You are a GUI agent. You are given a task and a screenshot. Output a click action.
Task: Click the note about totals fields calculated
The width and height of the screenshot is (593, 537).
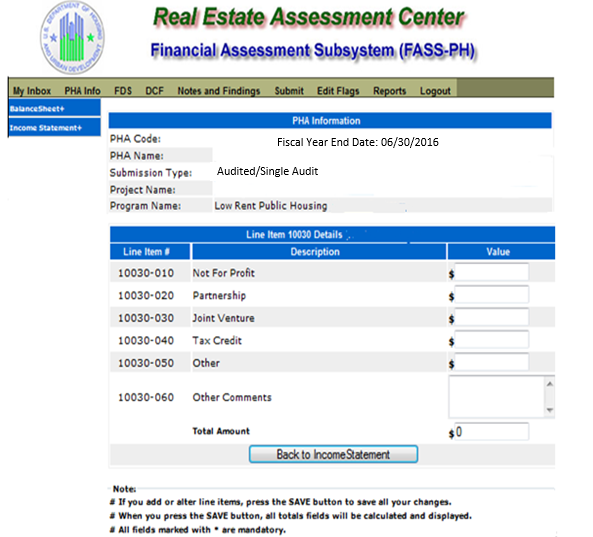coord(291,516)
